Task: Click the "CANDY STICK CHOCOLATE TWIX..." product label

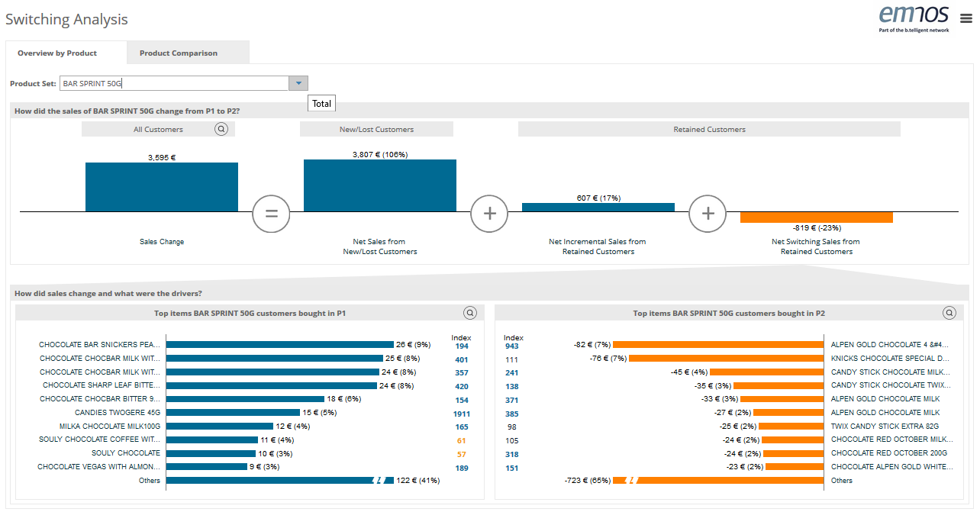Action: (x=890, y=385)
